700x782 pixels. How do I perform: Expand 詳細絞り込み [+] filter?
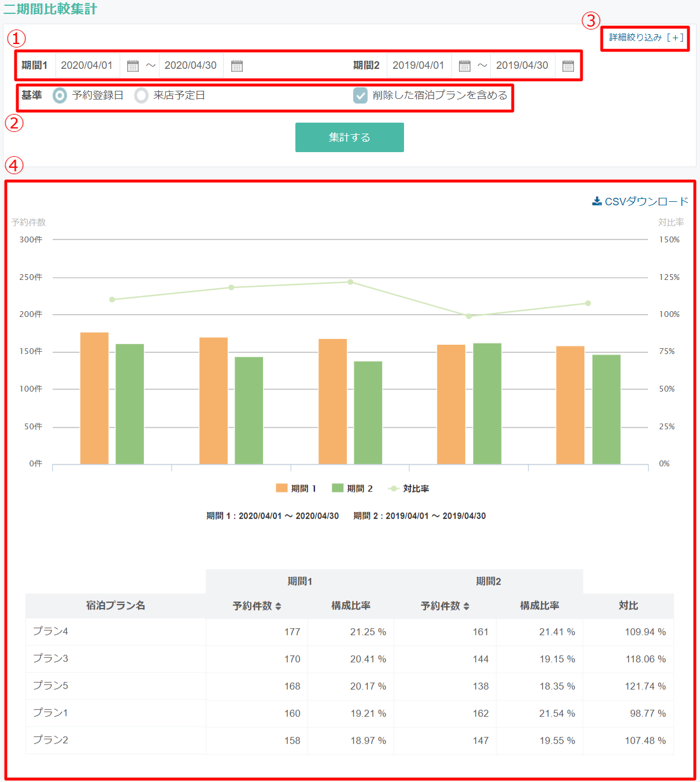pos(646,38)
